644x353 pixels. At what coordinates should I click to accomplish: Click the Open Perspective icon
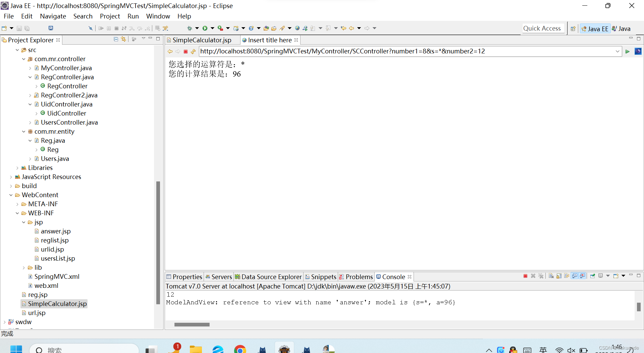click(573, 29)
